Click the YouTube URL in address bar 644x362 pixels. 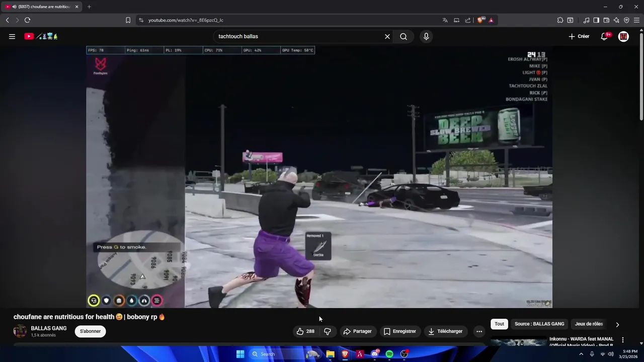click(186, 20)
